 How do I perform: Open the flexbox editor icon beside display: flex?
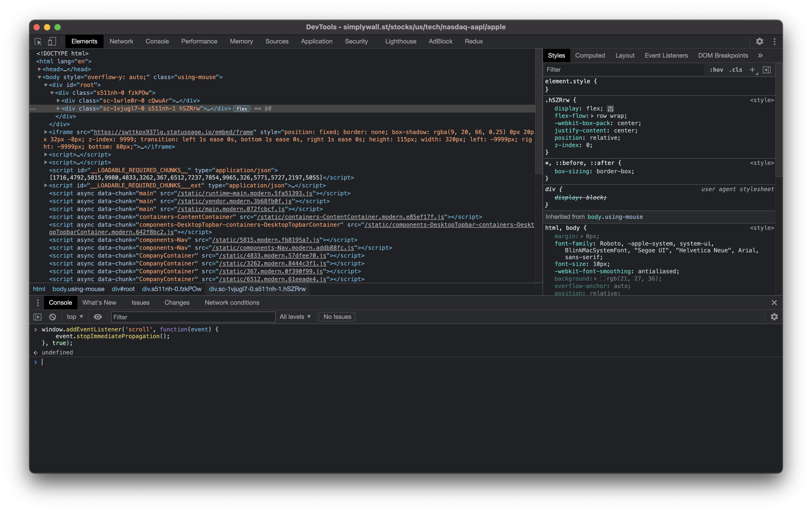(611, 109)
